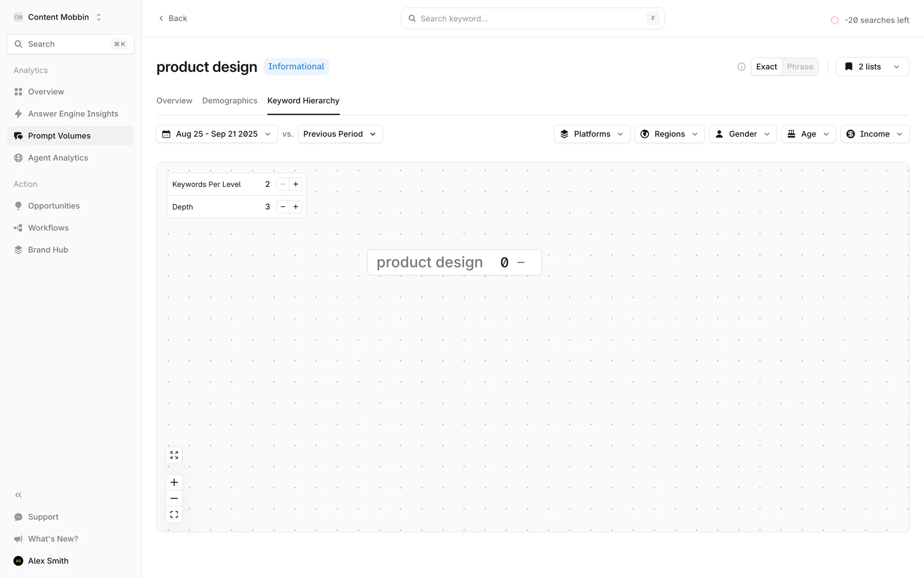Select the Exact match toggle
The width and height of the screenshot is (924, 578).
[766, 67]
